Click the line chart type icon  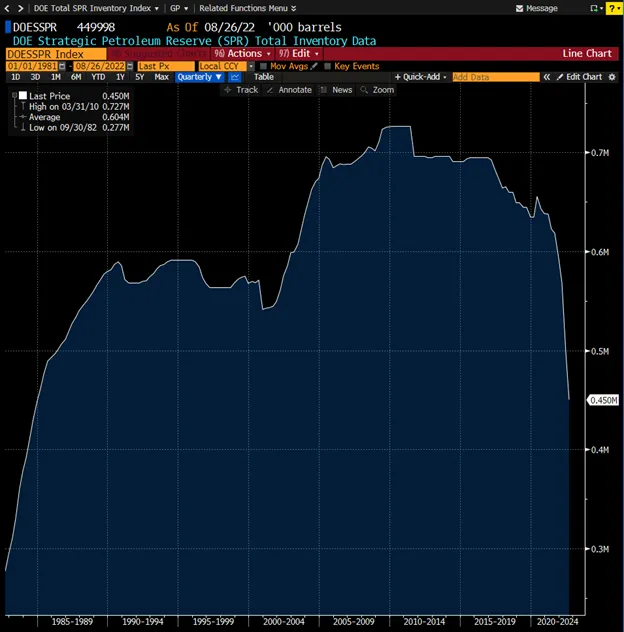(236, 77)
